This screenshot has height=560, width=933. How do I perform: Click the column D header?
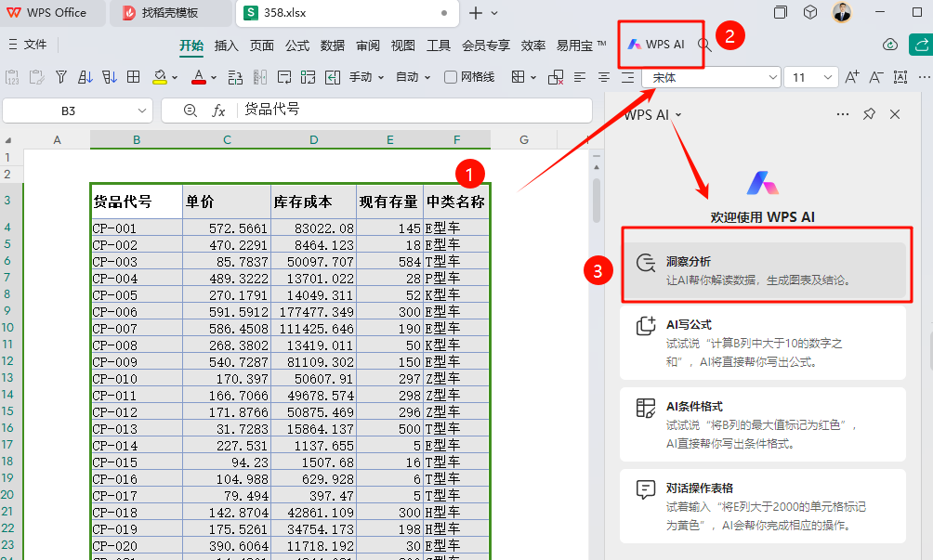[313, 139]
